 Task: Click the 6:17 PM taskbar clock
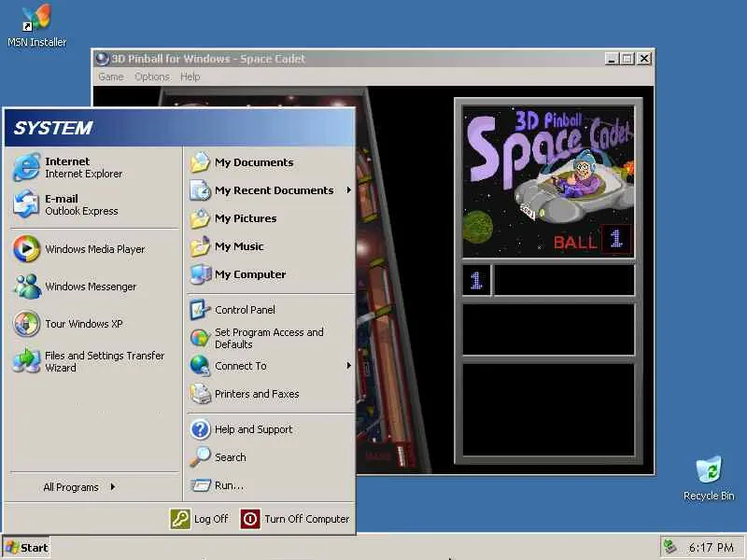point(712,548)
